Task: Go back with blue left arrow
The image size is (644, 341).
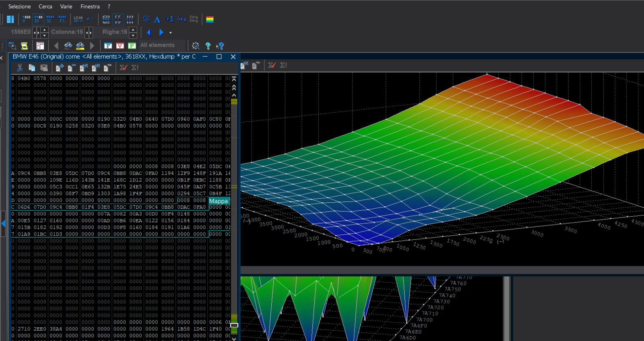Action: (x=149, y=32)
